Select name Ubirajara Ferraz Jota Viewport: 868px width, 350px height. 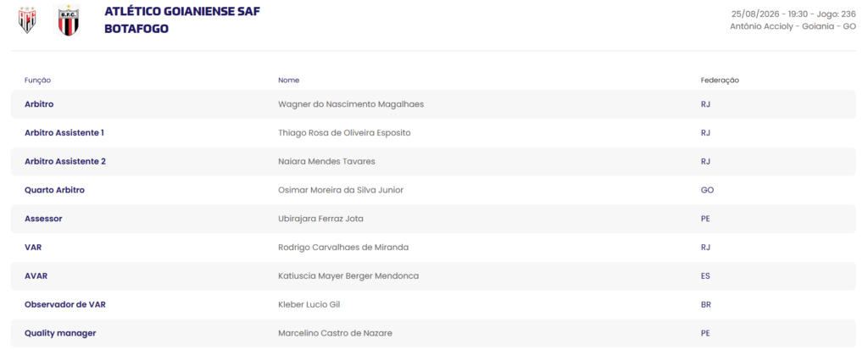320,219
